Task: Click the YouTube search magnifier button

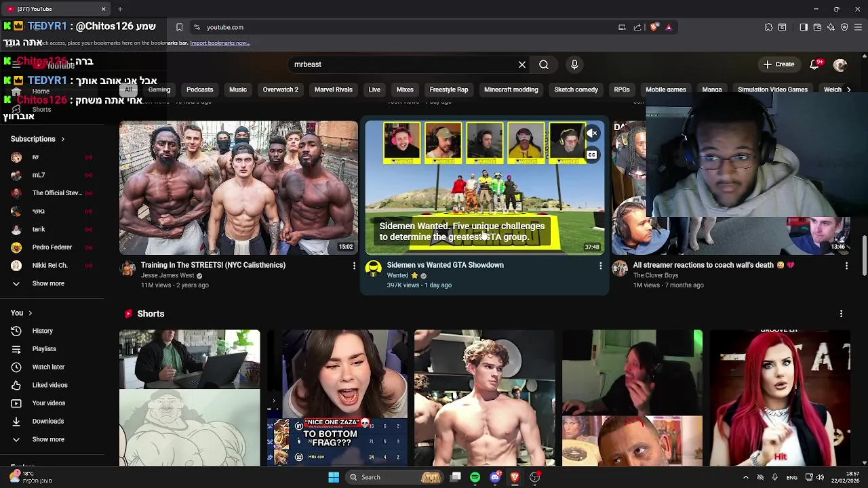Action: coord(544,64)
